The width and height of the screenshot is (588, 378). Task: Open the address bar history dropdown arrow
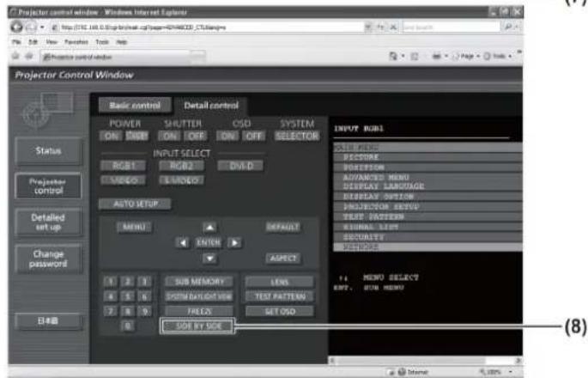point(368,27)
